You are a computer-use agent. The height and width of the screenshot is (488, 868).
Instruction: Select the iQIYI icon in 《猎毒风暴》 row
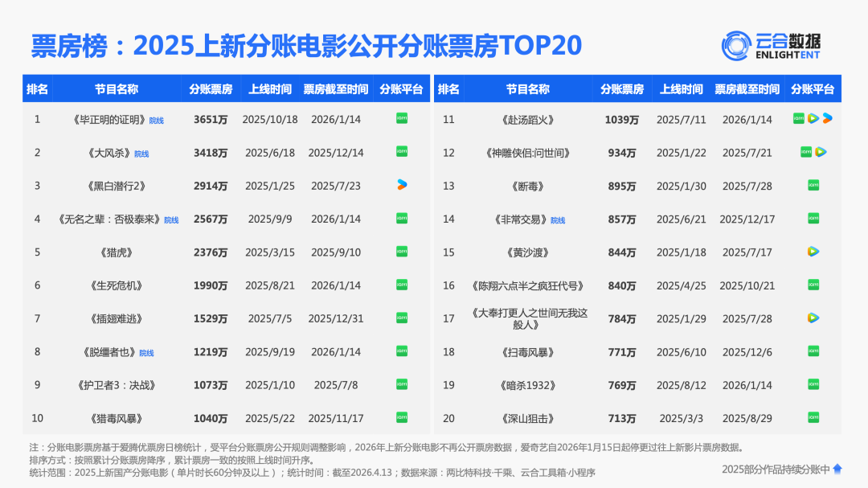402,417
